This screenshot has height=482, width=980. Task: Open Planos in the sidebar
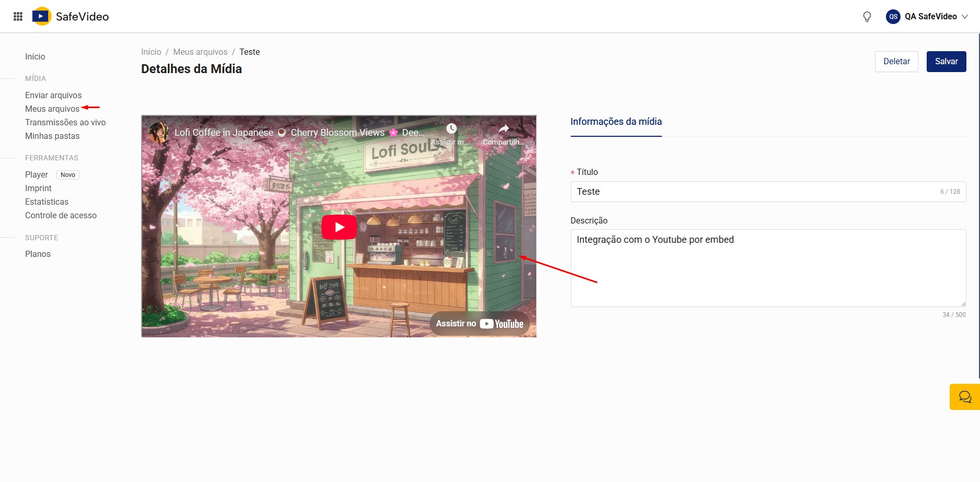(38, 254)
